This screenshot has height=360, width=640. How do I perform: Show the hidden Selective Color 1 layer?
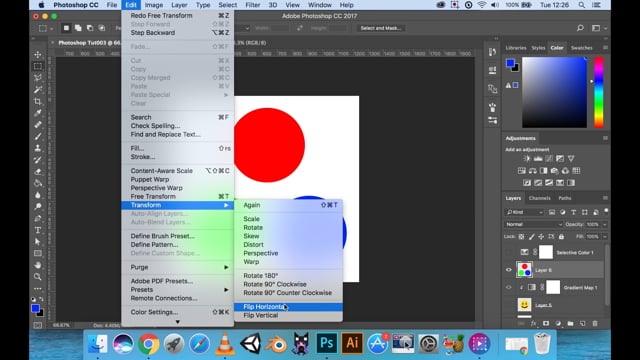(x=509, y=252)
